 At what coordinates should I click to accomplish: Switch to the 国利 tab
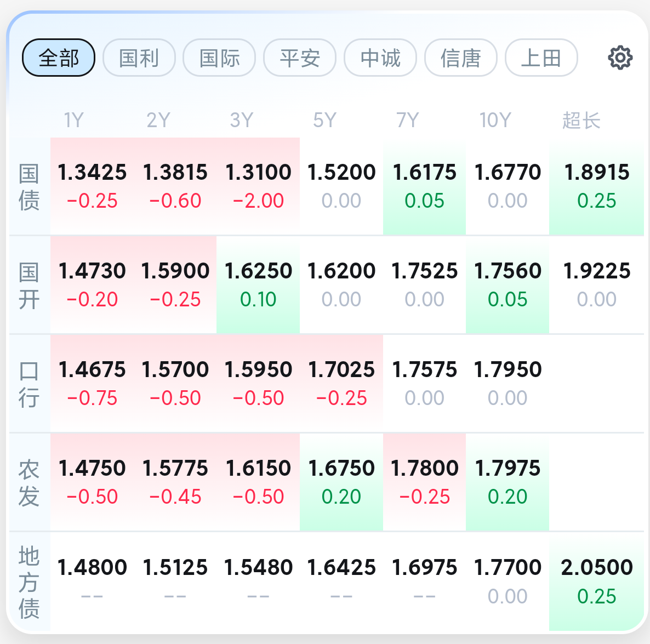[x=139, y=58]
